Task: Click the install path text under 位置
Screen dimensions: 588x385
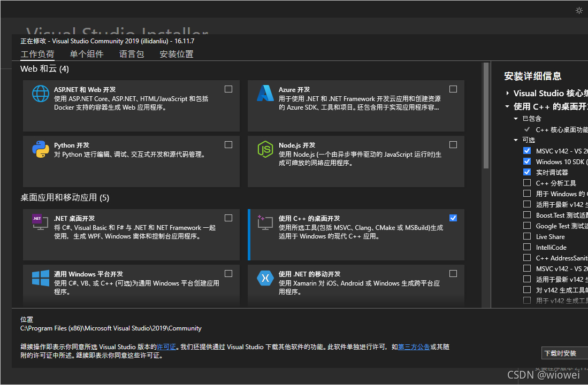Action: click(x=111, y=328)
